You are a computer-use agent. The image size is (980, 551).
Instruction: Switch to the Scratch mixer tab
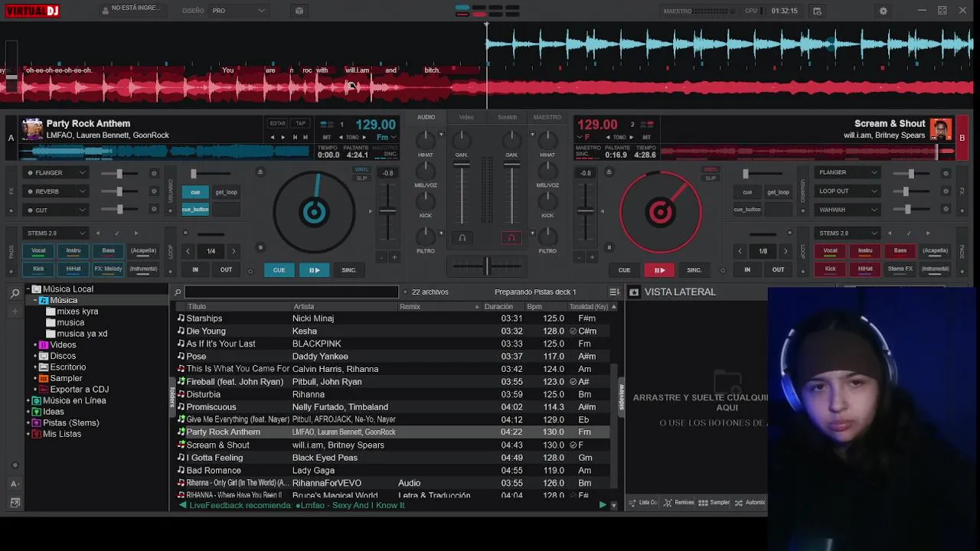click(x=508, y=117)
